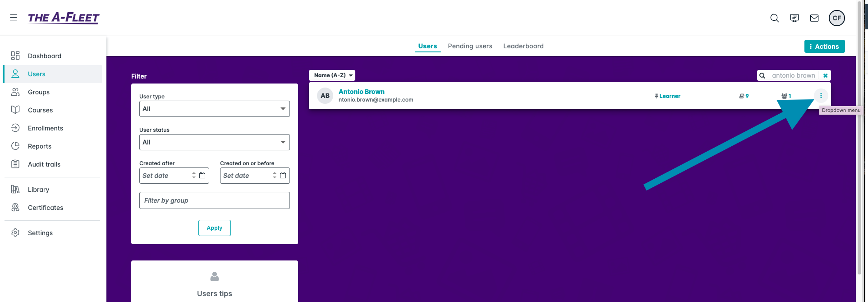Viewport: 868px width, 302px height.
Task: Open the hamburger navigation menu
Action: coord(14,18)
